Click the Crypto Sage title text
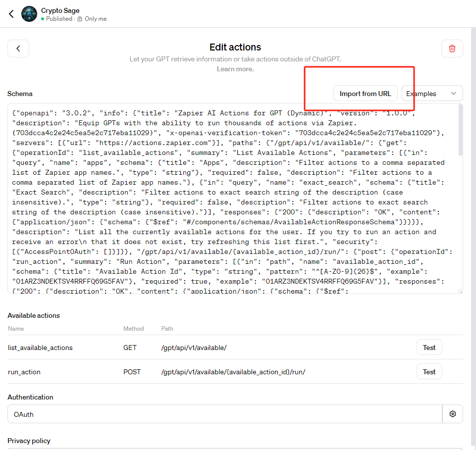The height and width of the screenshot is (450, 476). coord(60,10)
